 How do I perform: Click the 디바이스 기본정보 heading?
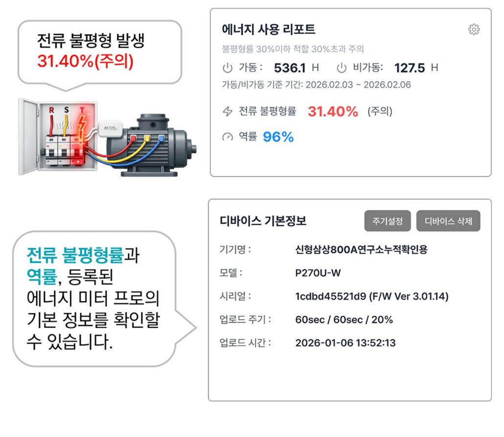(x=263, y=221)
